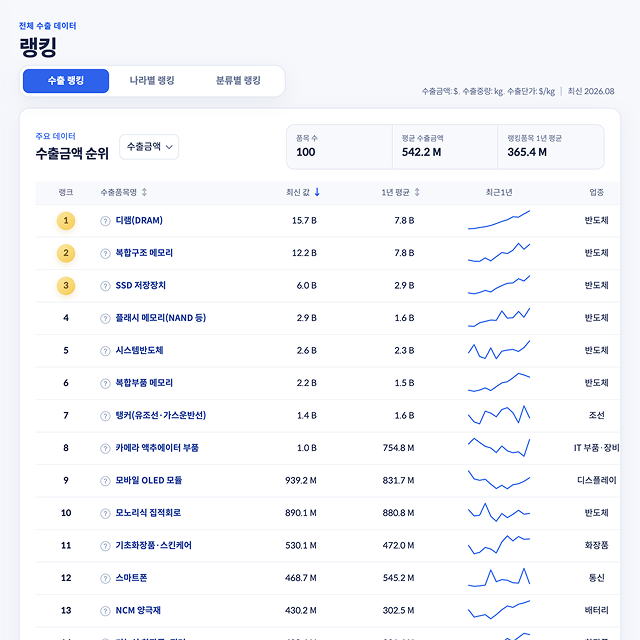
Task: Open the 탱커(유조선·가스운반선) item link
Action: click(161, 415)
